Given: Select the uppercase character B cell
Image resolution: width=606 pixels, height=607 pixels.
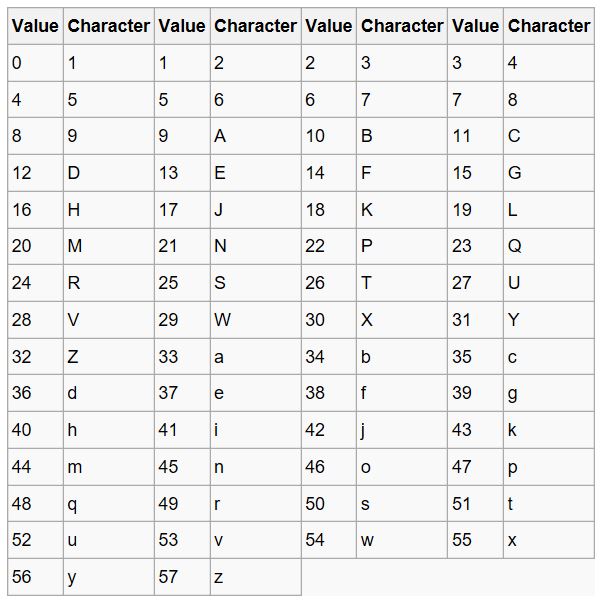Looking at the screenshot, I should coord(401,136).
